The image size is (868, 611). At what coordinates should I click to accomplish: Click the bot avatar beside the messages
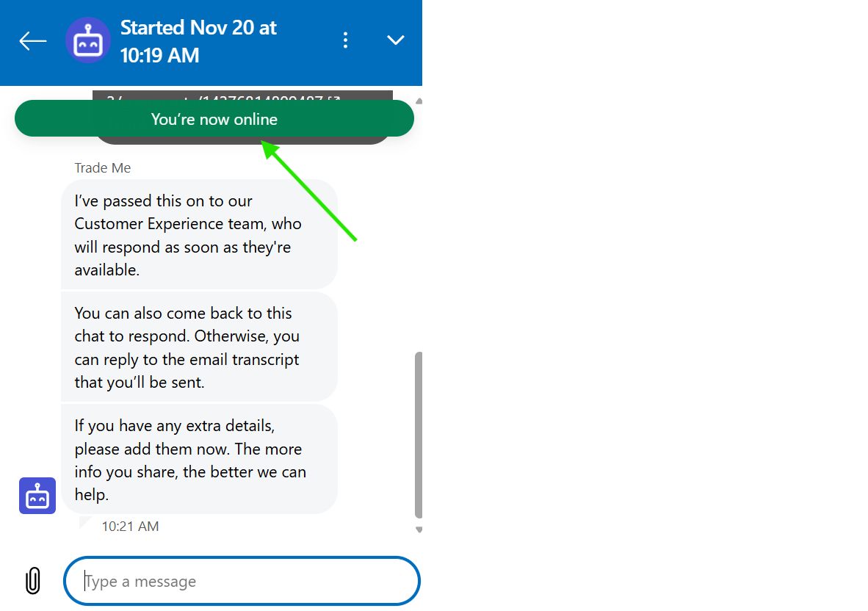(37, 496)
